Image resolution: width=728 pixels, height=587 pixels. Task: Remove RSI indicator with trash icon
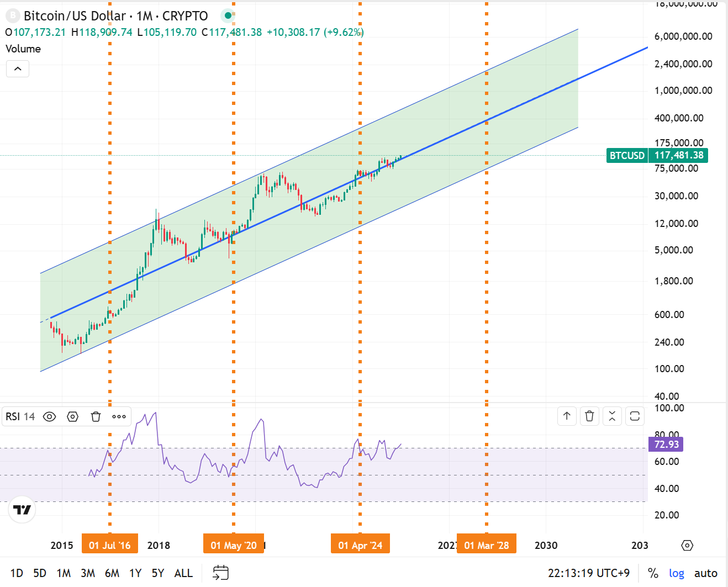click(x=96, y=416)
